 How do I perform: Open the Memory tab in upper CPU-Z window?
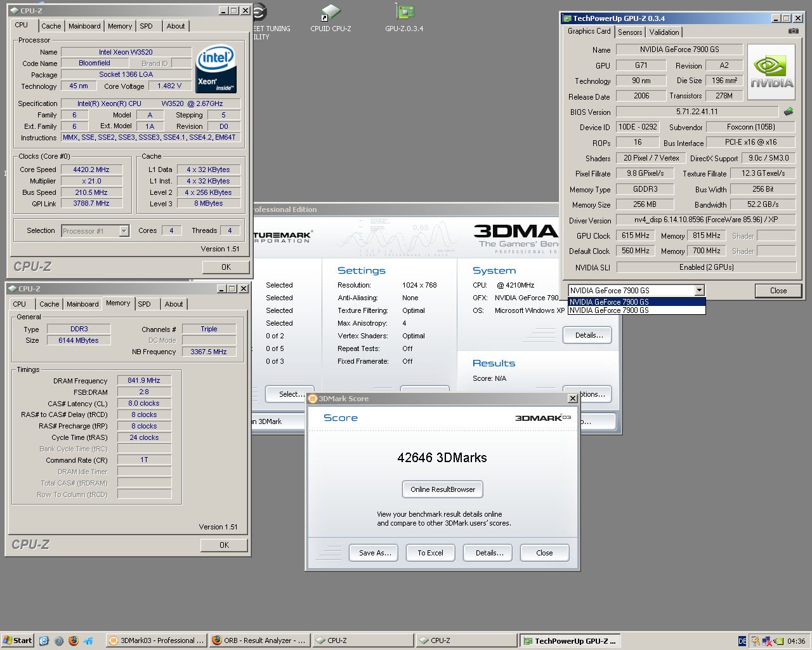[x=120, y=26]
